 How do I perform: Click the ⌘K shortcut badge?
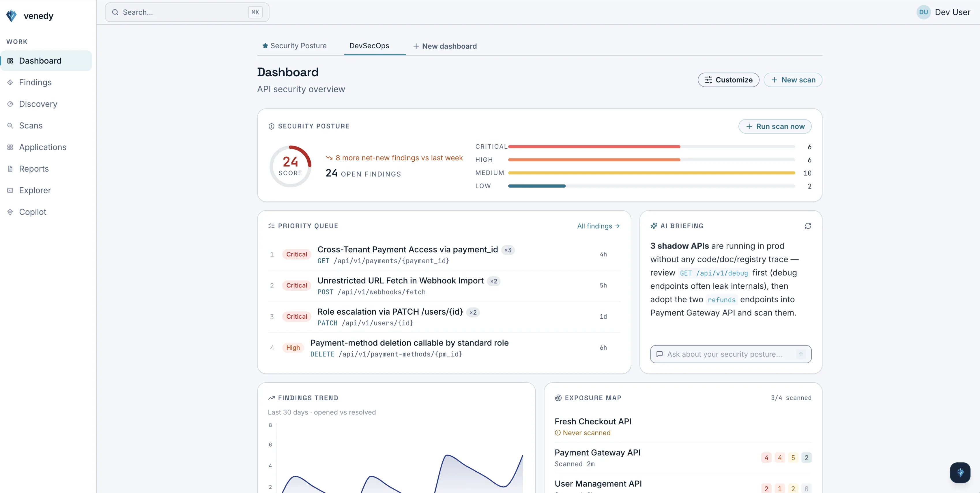(x=255, y=12)
